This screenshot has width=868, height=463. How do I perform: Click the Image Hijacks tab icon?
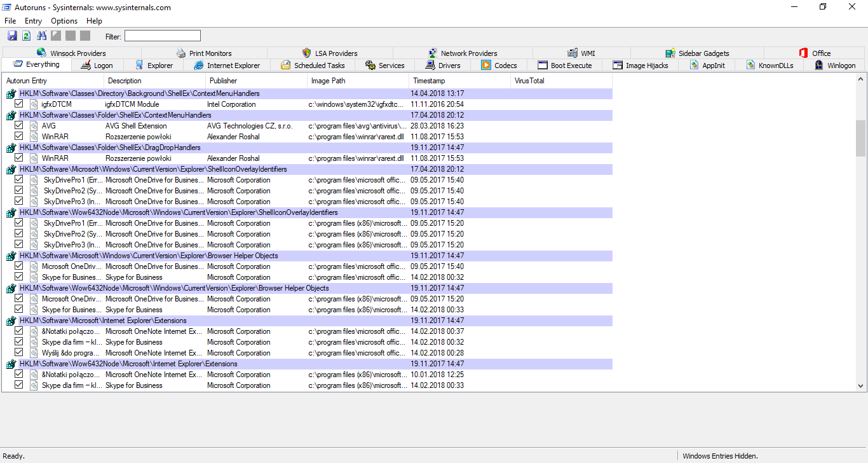click(618, 65)
